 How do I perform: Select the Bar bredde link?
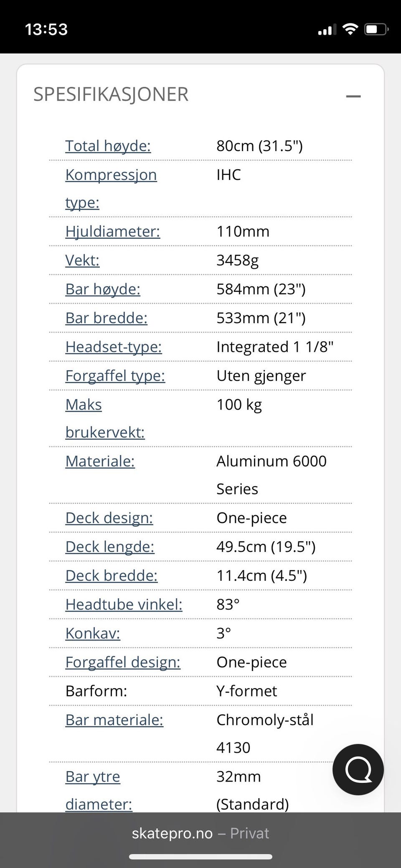(x=106, y=318)
